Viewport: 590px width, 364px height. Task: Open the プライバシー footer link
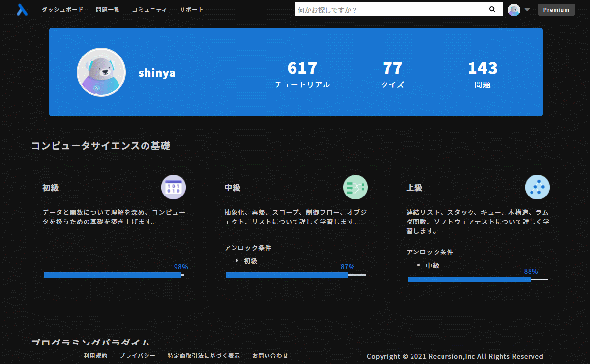coord(138,356)
